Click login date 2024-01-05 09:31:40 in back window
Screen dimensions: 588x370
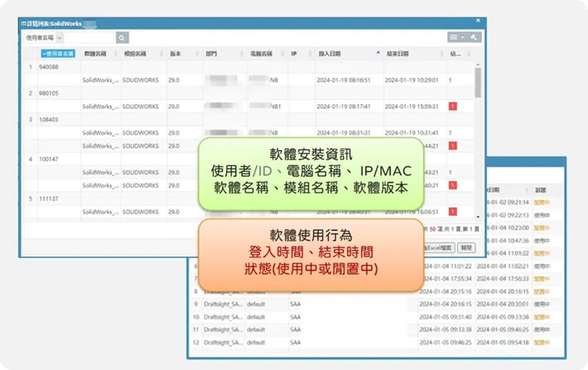(x=446, y=317)
